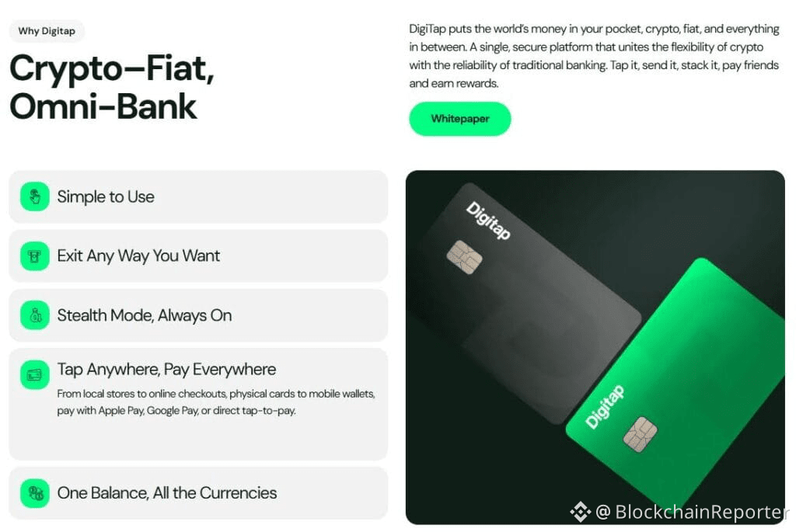Click the Tap Anywhere card wallet icon
Image resolution: width=796 pixels, height=532 pixels.
34,375
